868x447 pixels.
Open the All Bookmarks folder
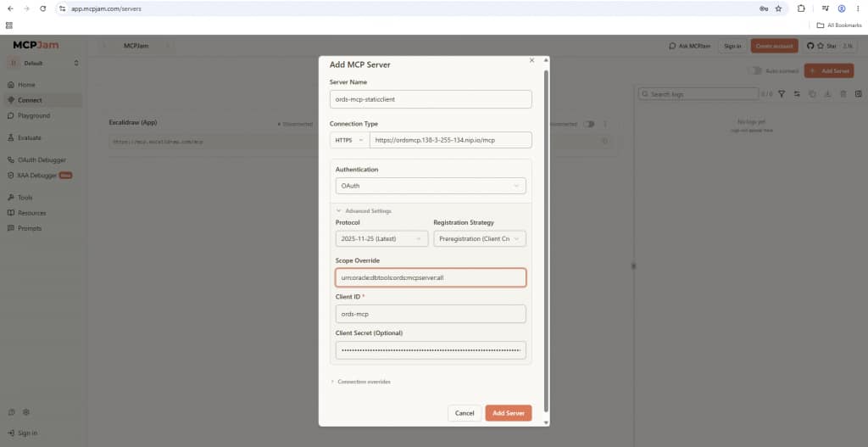click(840, 25)
